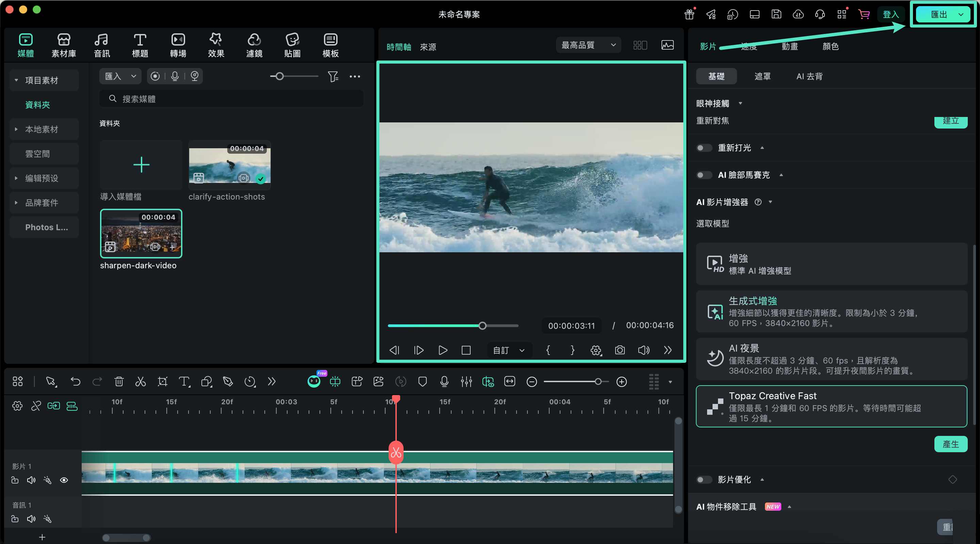Lock the 音訊 1 track
Image resolution: width=980 pixels, height=544 pixels.
point(15,519)
